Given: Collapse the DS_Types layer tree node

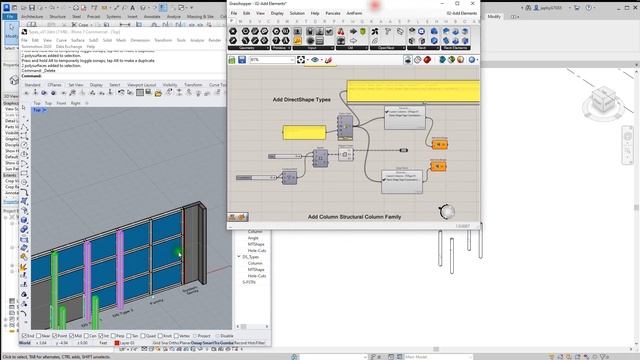Looking at the screenshot, I should (x=239, y=257).
